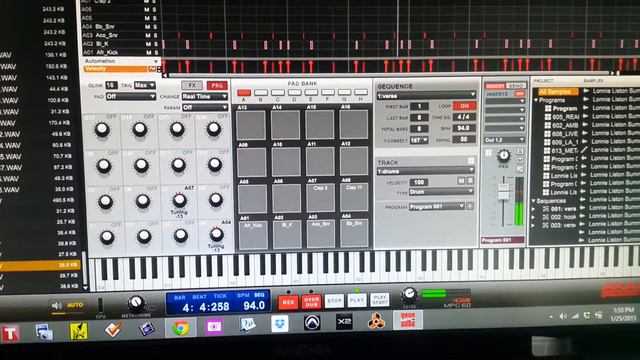Viewport: 640px width, 360px height.
Task: Click the automation icon below channel mute
Action: 520,169
